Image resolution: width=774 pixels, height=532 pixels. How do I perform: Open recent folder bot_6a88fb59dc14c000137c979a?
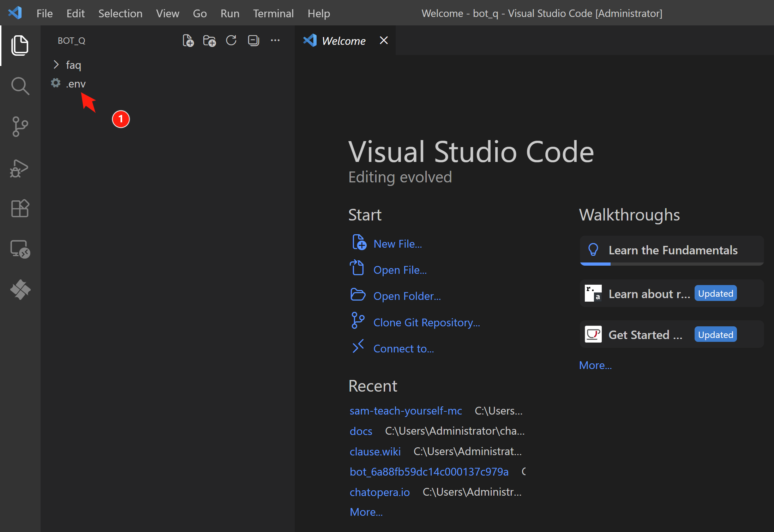point(429,472)
